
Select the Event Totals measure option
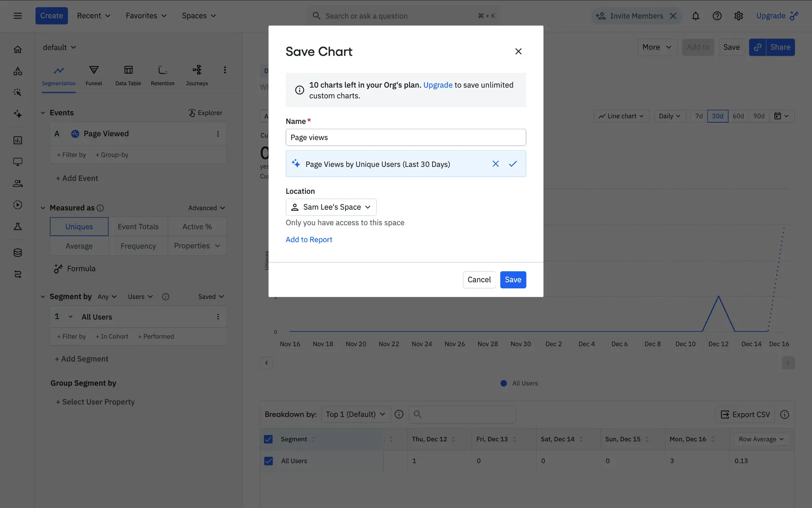tap(138, 226)
